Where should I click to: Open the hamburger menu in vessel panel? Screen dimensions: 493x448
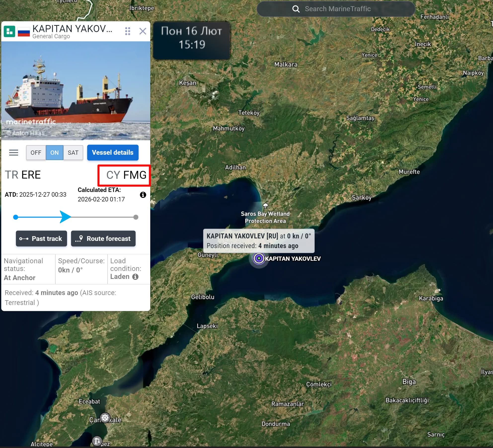tap(14, 152)
